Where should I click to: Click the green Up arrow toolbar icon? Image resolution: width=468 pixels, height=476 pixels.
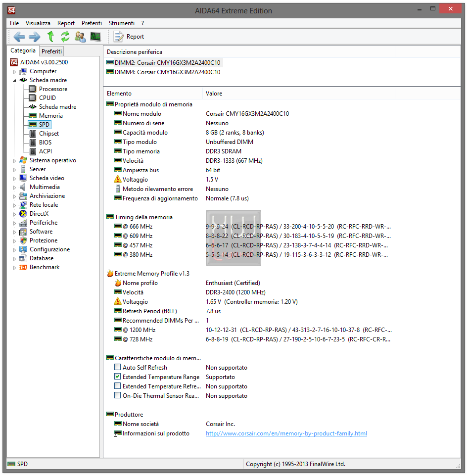[x=50, y=37]
